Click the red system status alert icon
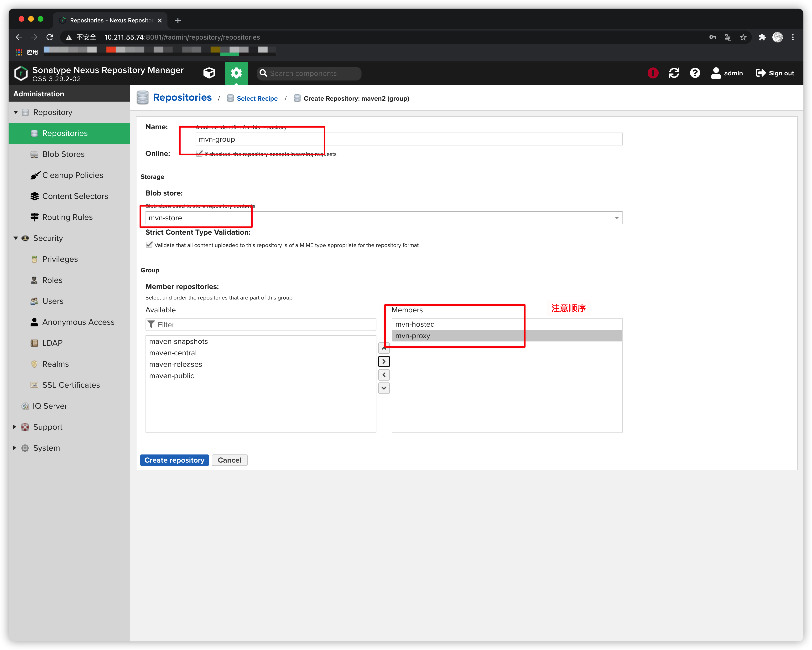The height and width of the screenshot is (650, 812). tap(653, 73)
